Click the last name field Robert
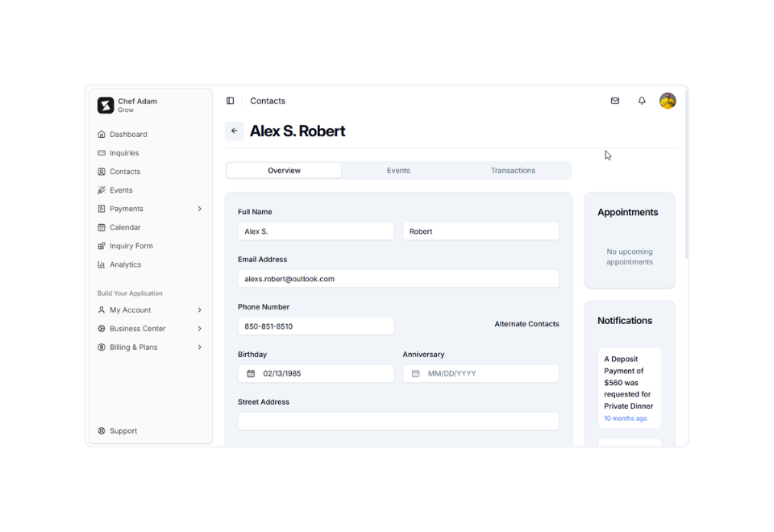Screen dimensions: 774x532 pos(481,231)
